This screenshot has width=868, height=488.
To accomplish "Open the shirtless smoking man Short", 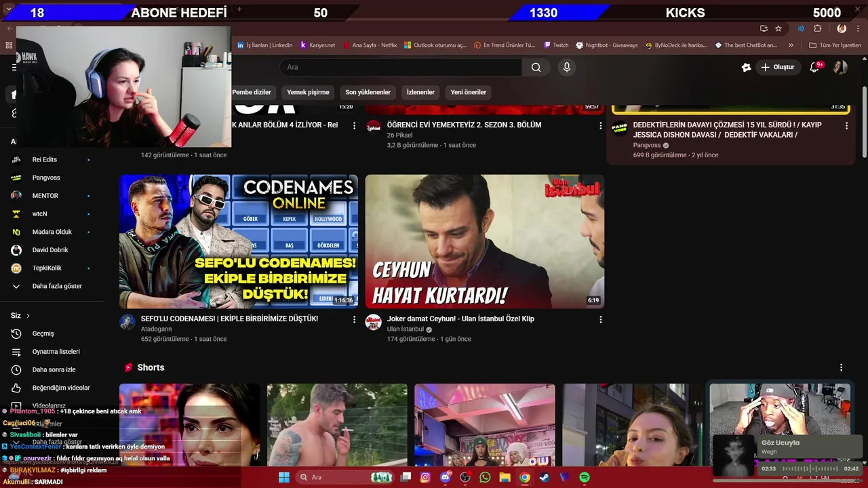I will 337,425.
